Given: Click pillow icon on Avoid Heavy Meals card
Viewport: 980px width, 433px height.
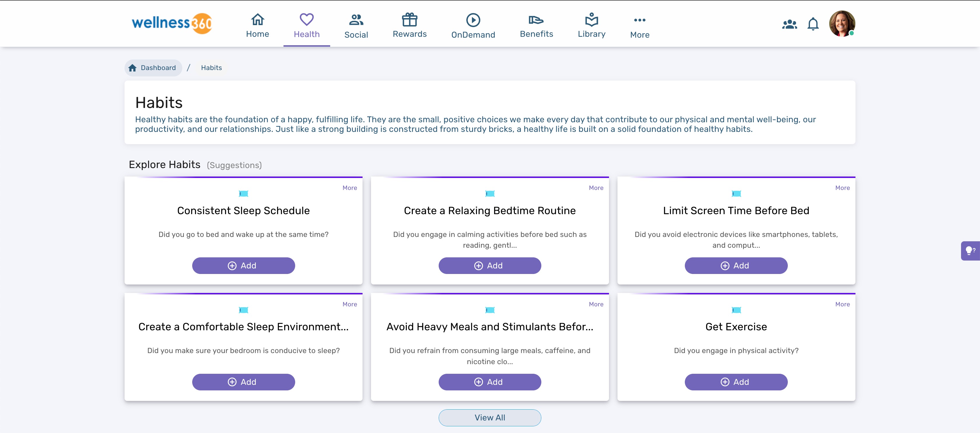Looking at the screenshot, I should 490,310.
